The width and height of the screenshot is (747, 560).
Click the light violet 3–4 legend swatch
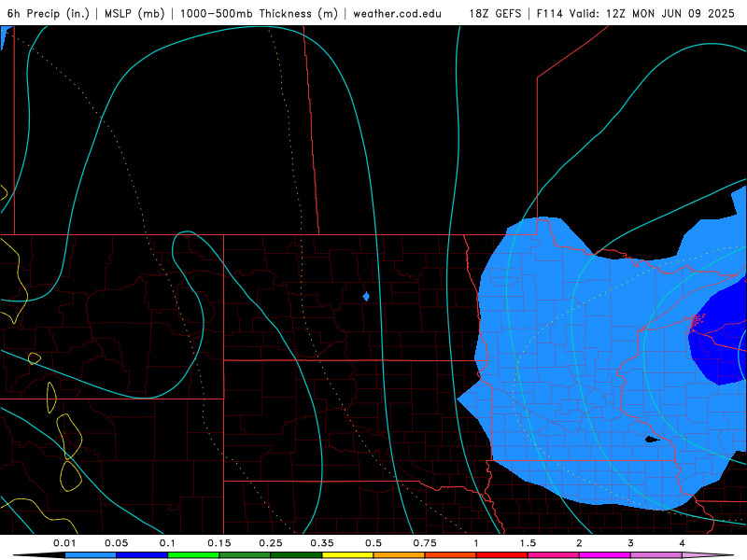point(656,555)
